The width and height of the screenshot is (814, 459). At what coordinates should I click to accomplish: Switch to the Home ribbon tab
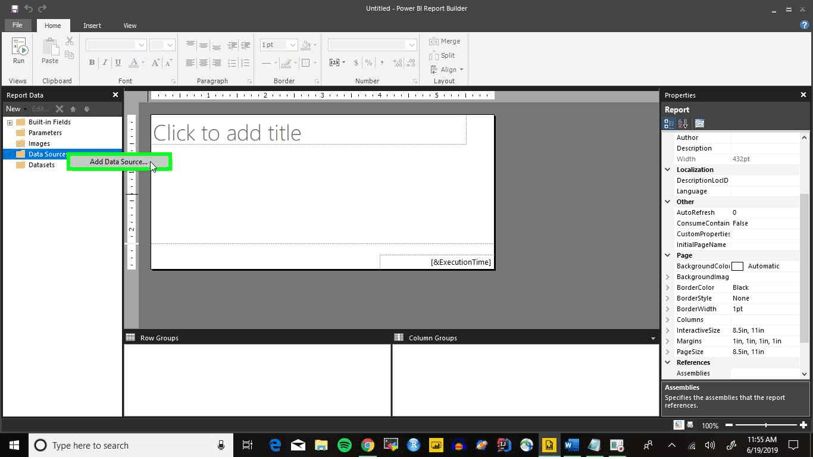(x=52, y=25)
